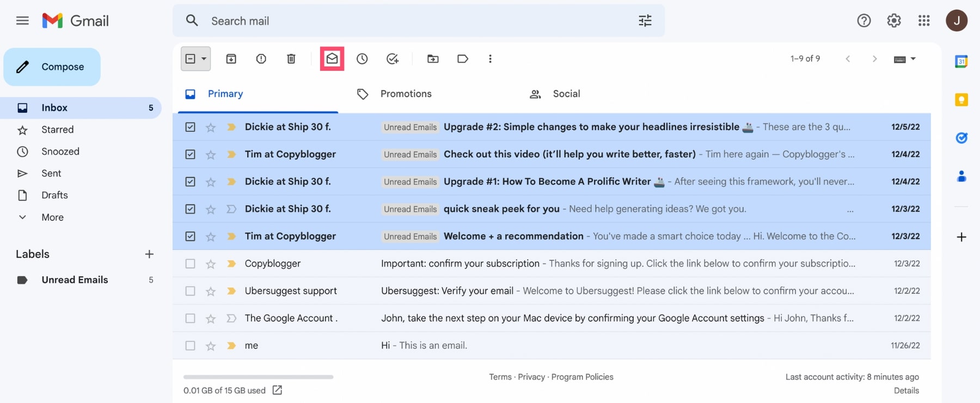
Task: Click the Search mail field
Action: pyautogui.click(x=414, y=21)
